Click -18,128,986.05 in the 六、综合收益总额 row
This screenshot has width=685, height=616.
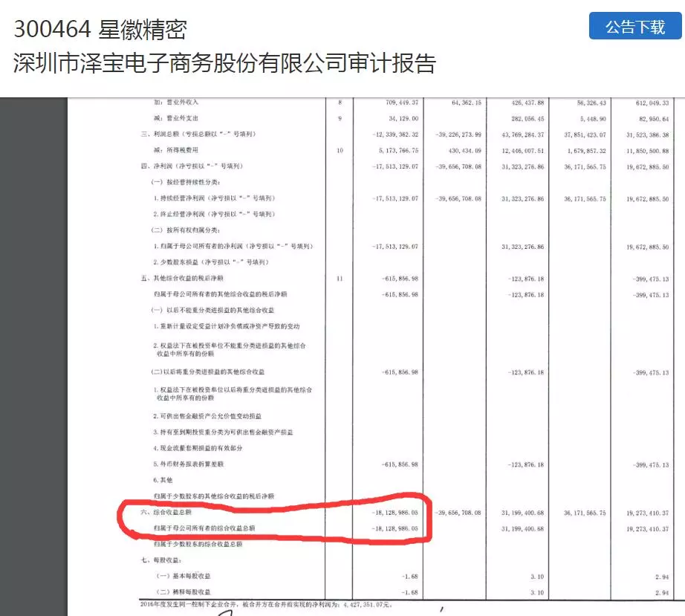(395, 513)
